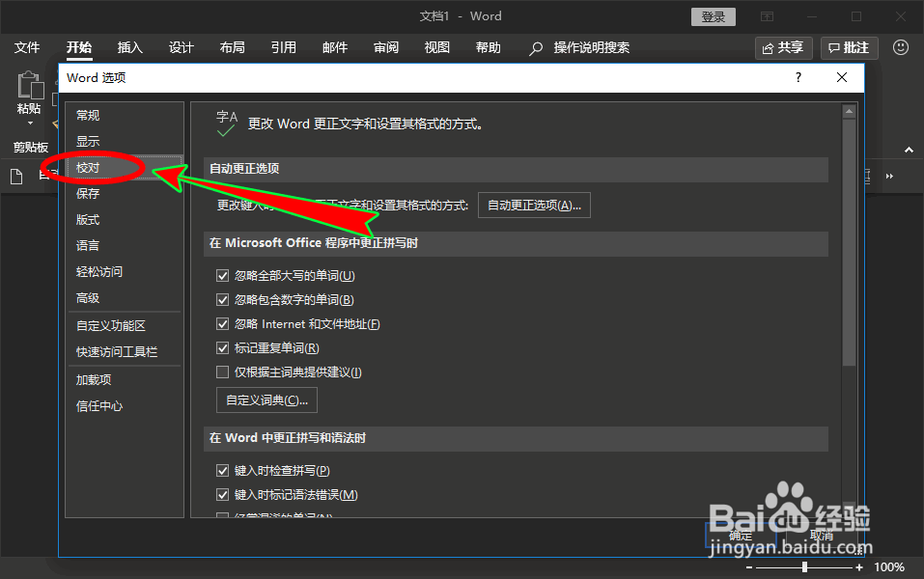Image resolution: width=924 pixels, height=579 pixels.
Task: Click the 剪贴板 group label
Action: coord(31,148)
